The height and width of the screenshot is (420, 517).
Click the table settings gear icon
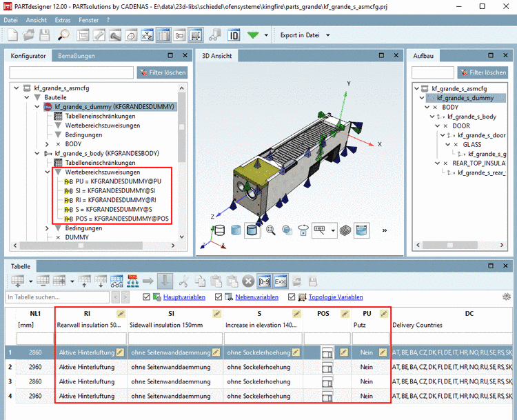click(x=507, y=297)
